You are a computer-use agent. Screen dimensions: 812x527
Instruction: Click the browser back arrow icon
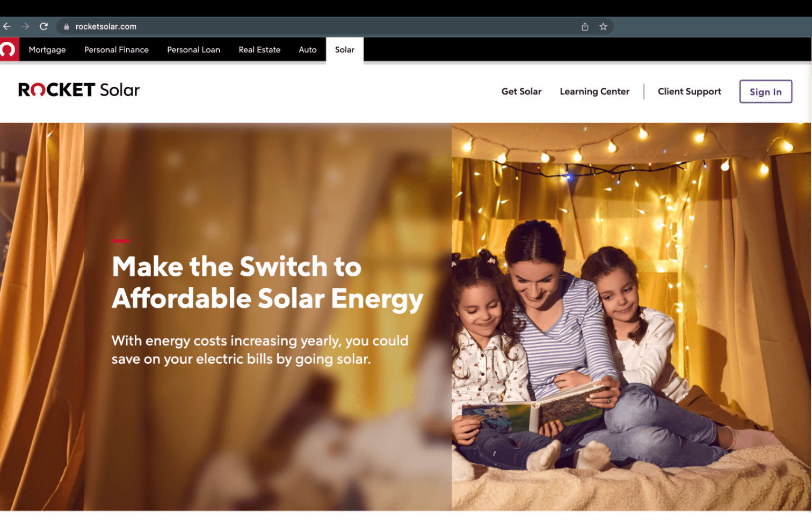6,26
